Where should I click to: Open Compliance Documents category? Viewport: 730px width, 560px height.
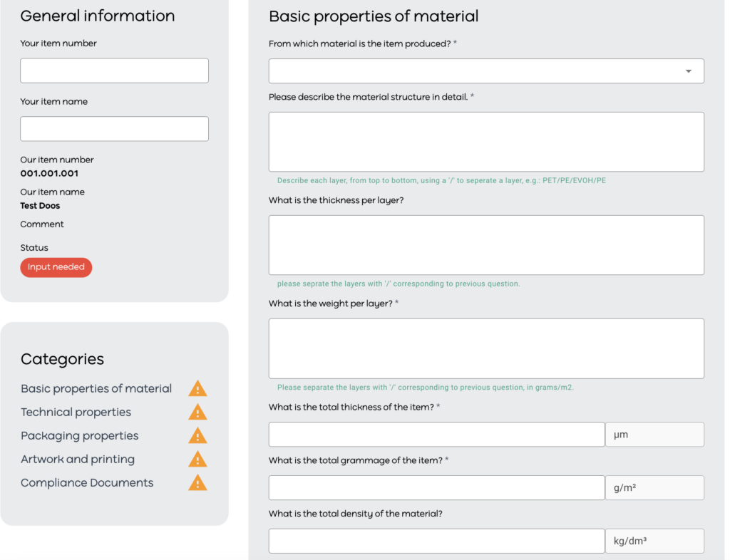(87, 483)
